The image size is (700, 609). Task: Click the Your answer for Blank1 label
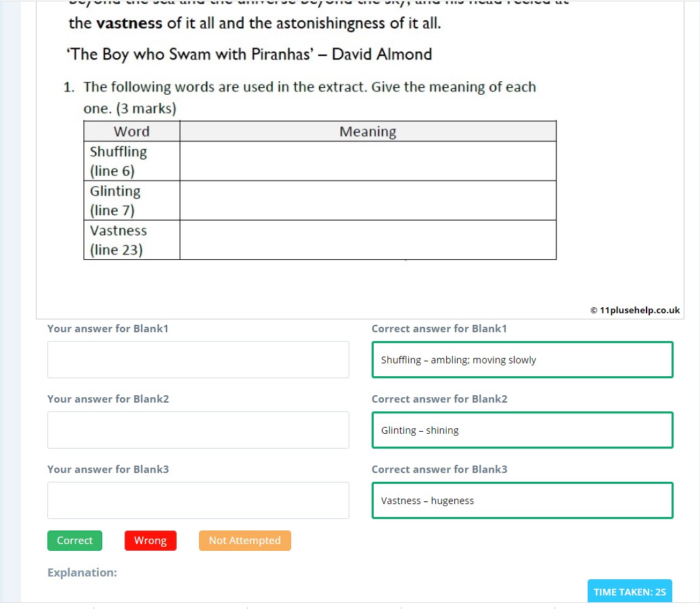[x=108, y=328]
